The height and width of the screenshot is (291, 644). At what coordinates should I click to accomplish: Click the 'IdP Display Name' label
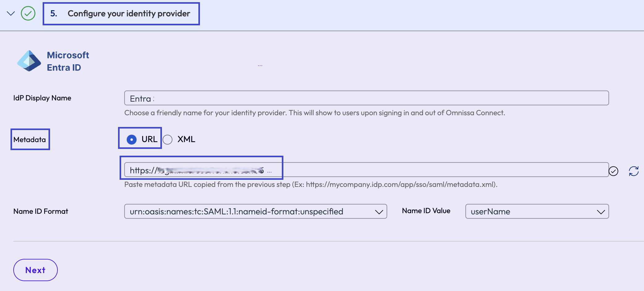[x=42, y=98]
